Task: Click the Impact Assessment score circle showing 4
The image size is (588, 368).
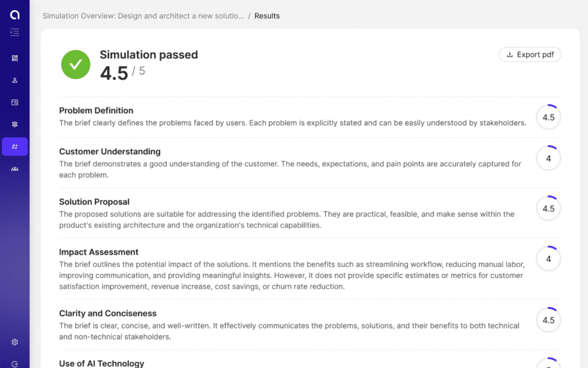Action: click(x=548, y=258)
